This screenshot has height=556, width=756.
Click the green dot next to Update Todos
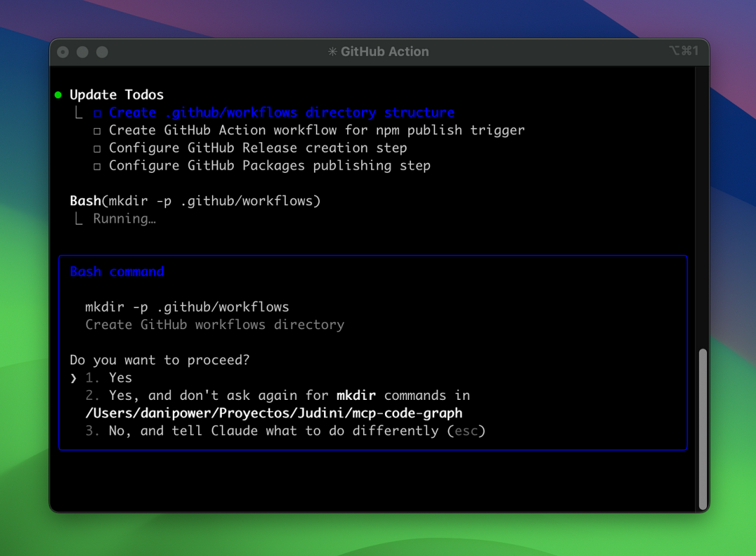(x=58, y=95)
